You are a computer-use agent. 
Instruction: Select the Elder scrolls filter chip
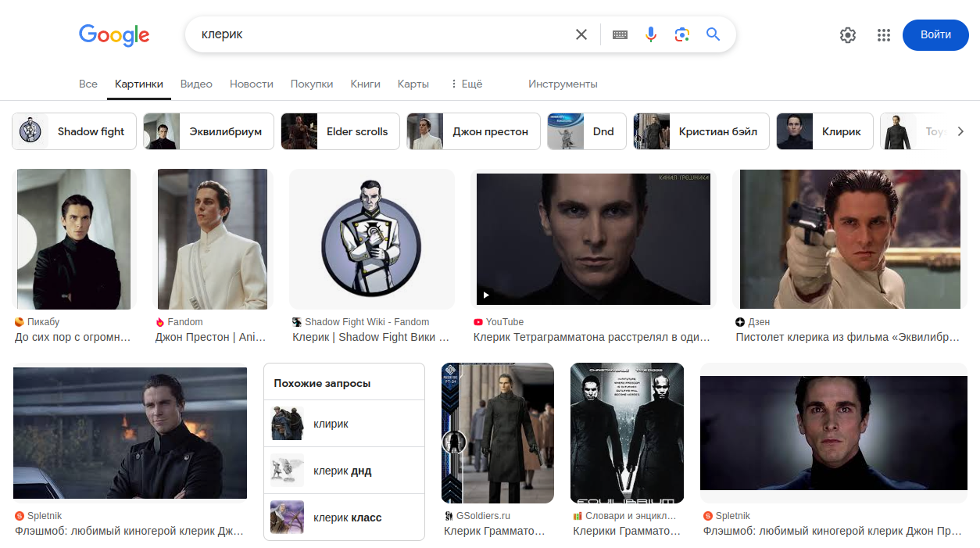point(341,131)
